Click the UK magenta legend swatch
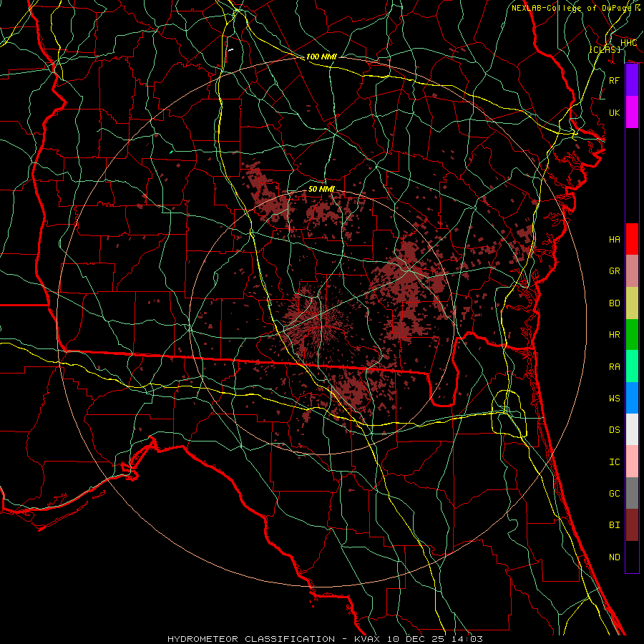Screen dimensions: 644x644 click(x=632, y=112)
